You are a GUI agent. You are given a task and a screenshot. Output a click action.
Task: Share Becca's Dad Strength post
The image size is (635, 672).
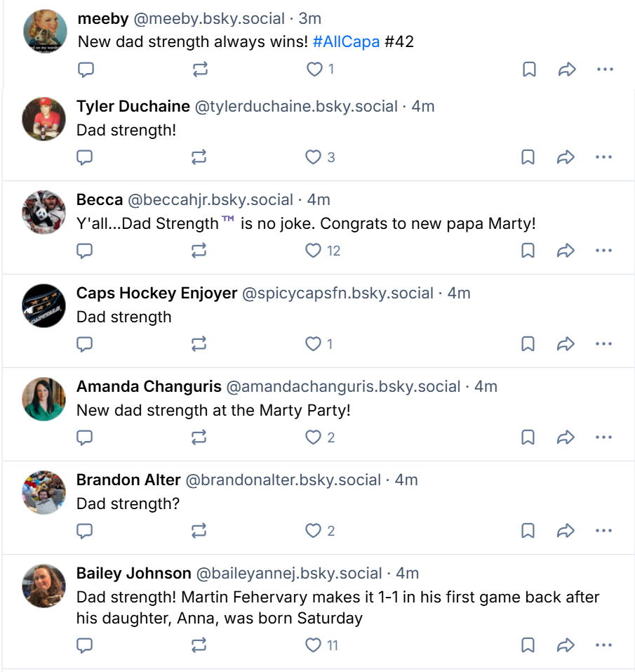point(566,251)
